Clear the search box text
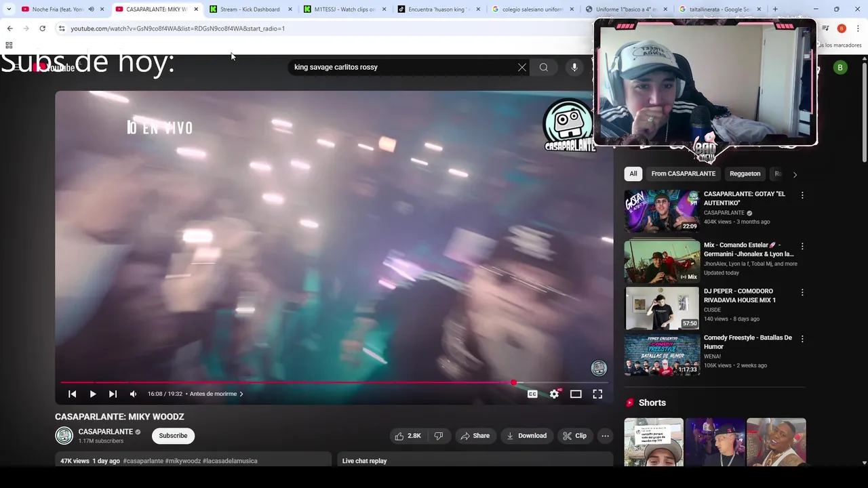The image size is (868, 488). (521, 67)
